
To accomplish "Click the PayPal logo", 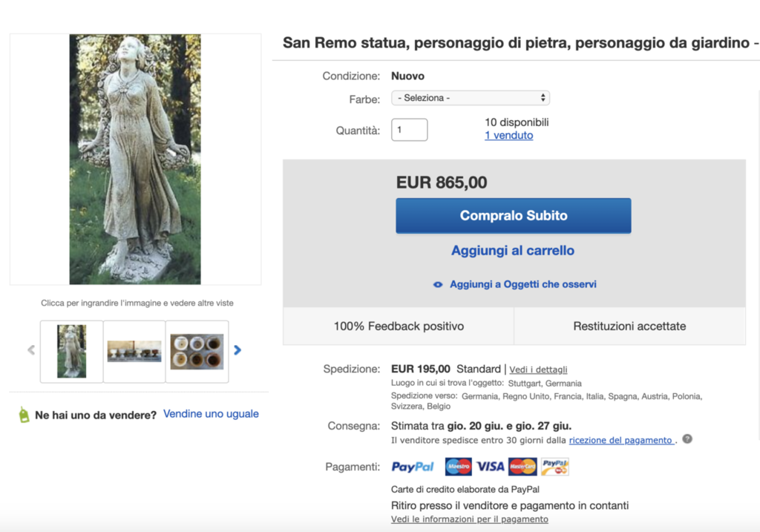I will pos(413,467).
